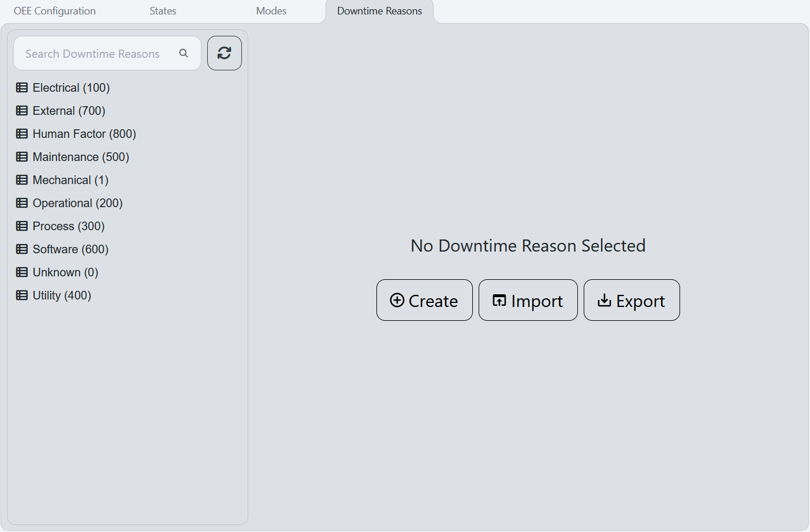Click the table icon beside Electrical
Image resolution: width=810 pixels, height=532 pixels.
pos(22,87)
